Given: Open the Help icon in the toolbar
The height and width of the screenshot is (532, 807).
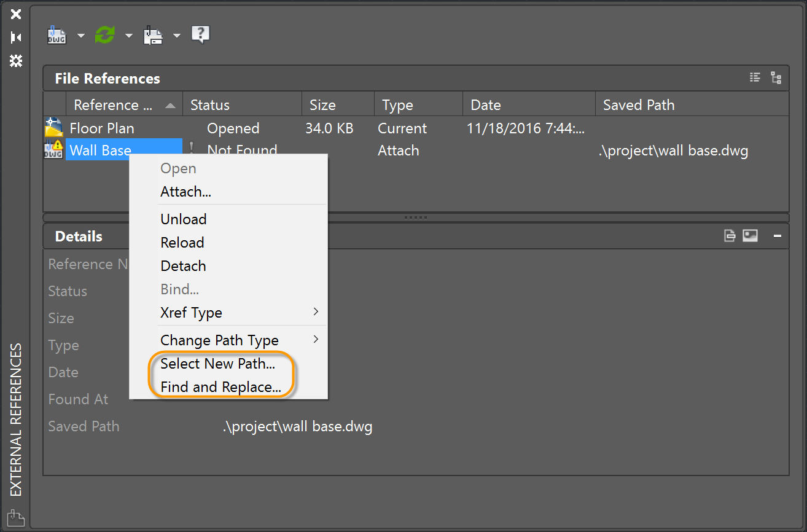Looking at the screenshot, I should pos(200,34).
